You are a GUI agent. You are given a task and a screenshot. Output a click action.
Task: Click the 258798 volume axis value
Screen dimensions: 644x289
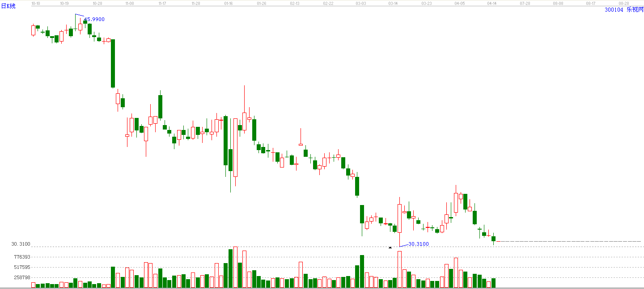[22, 277]
